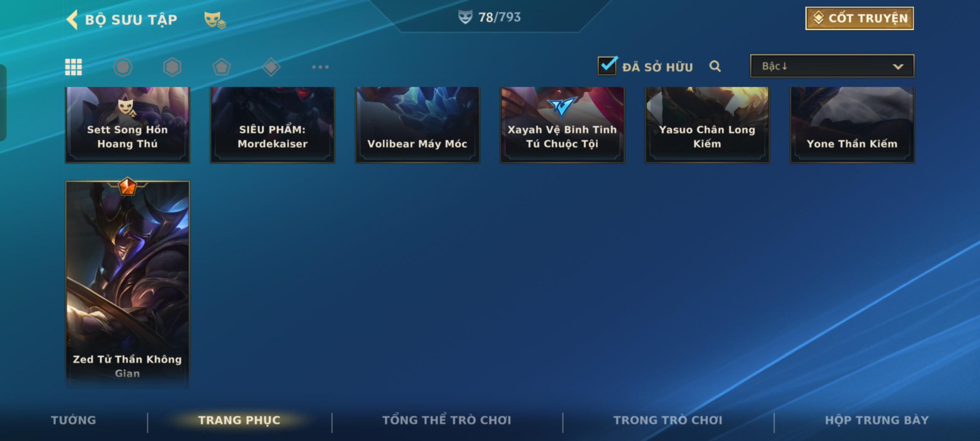Switch to Trong Trò Chơi tab
Image resolution: width=980 pixels, height=441 pixels.
click(x=668, y=420)
